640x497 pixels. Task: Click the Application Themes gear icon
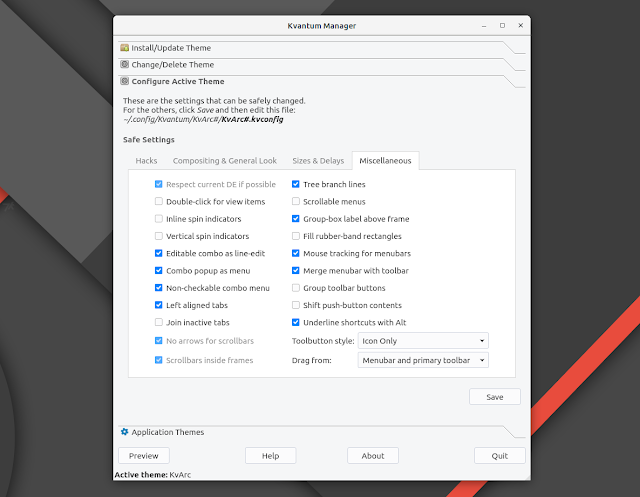tap(124, 432)
